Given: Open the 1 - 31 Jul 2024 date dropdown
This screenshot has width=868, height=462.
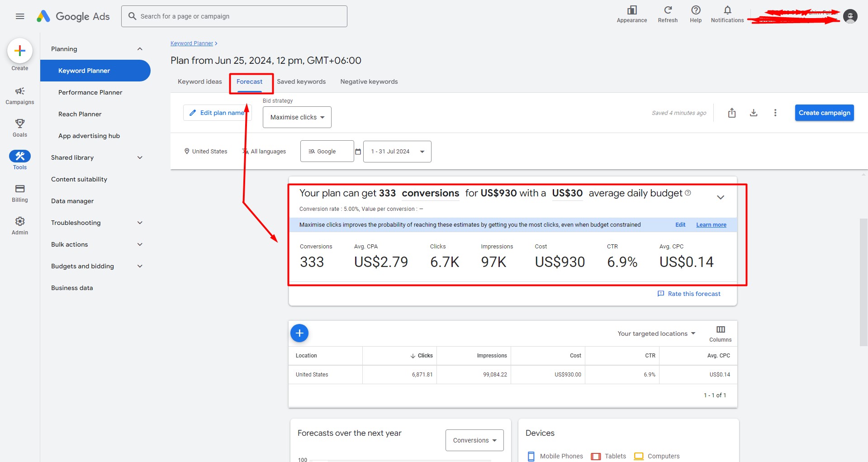Looking at the screenshot, I should (397, 152).
